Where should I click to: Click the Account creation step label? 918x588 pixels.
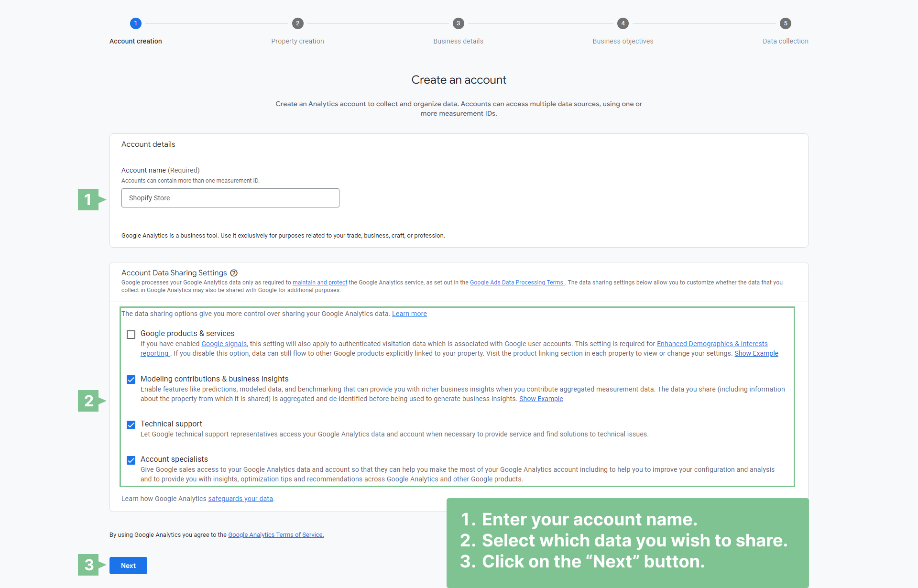click(x=136, y=41)
